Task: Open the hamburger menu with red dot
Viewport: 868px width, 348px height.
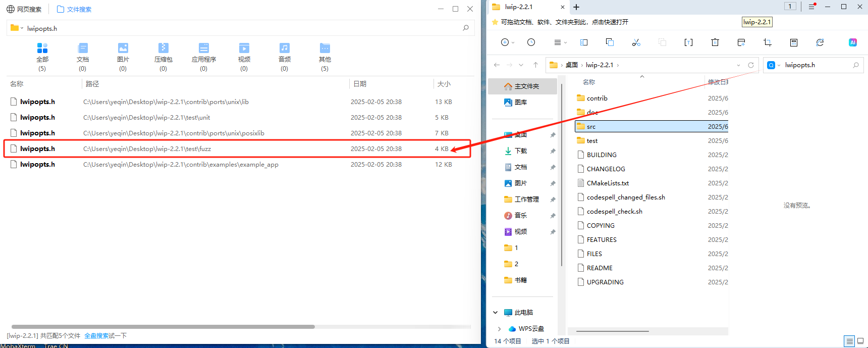Action: click(812, 7)
